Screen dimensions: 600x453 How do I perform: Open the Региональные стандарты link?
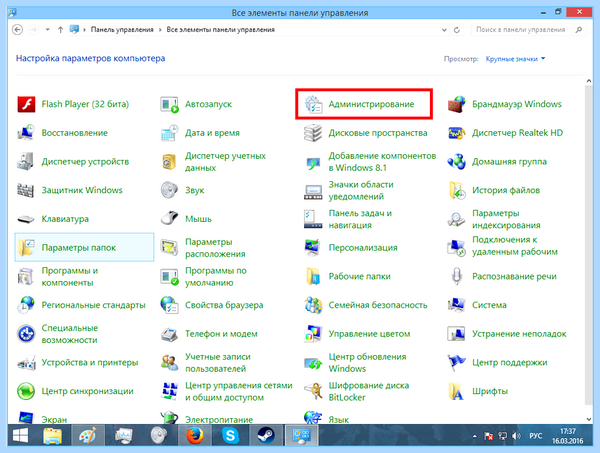click(93, 305)
